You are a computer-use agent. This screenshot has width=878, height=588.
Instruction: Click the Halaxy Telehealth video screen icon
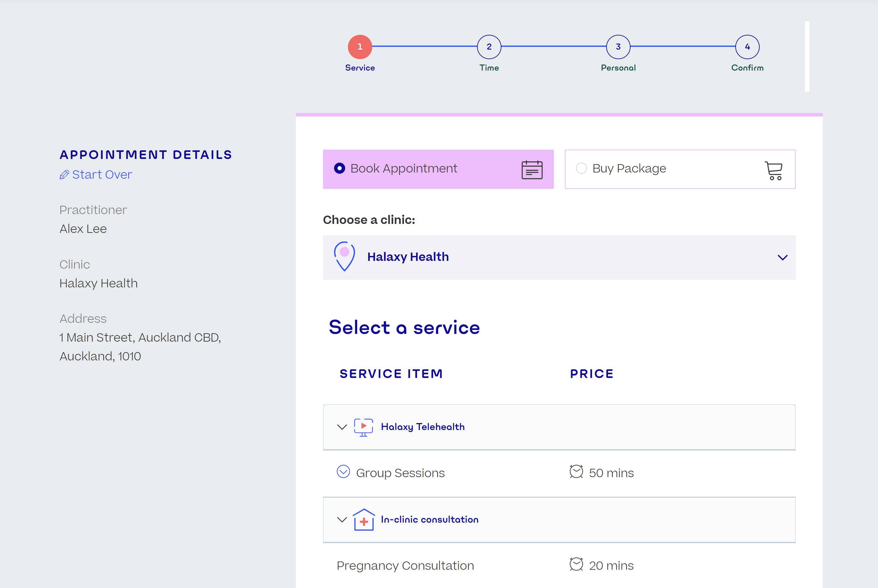363,427
